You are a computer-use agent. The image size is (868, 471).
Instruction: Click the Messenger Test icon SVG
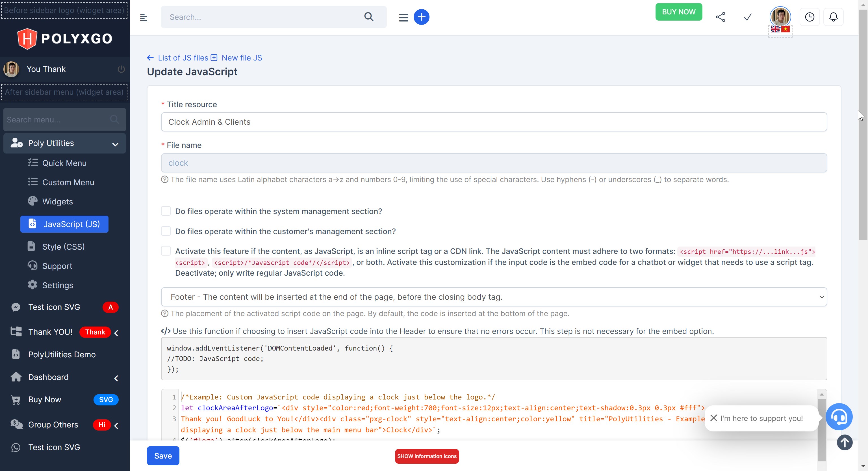[16, 307]
